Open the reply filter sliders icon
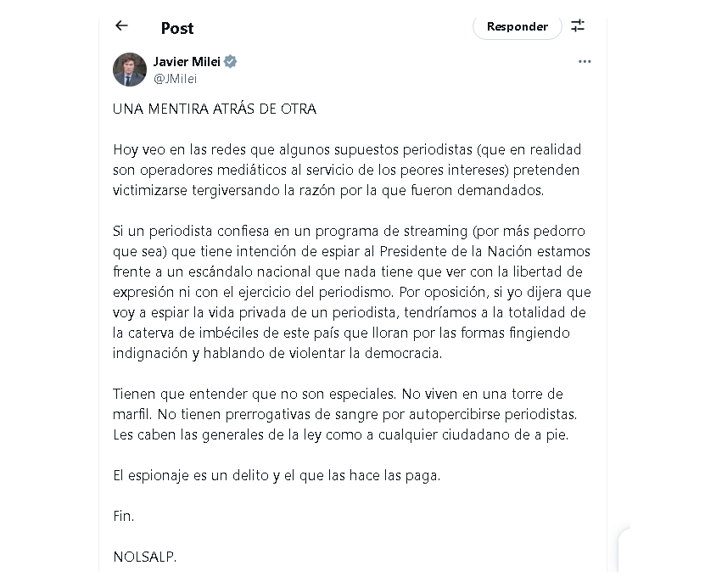Viewport: 705px width, 588px height. 578,25
